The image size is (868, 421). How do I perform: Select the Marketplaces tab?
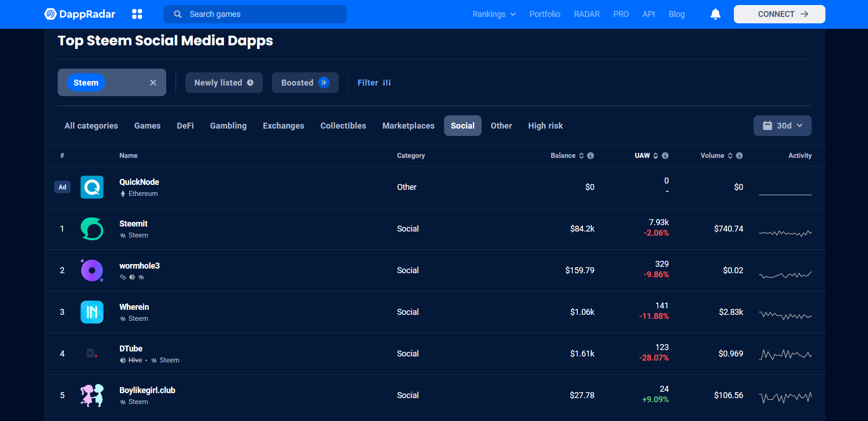pos(408,125)
